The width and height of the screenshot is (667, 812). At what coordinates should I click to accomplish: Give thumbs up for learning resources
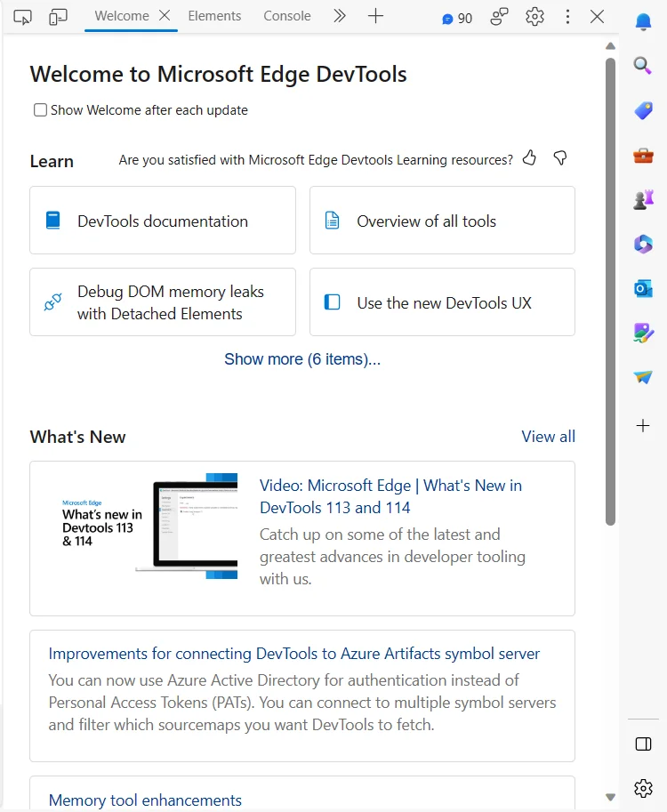click(x=529, y=157)
